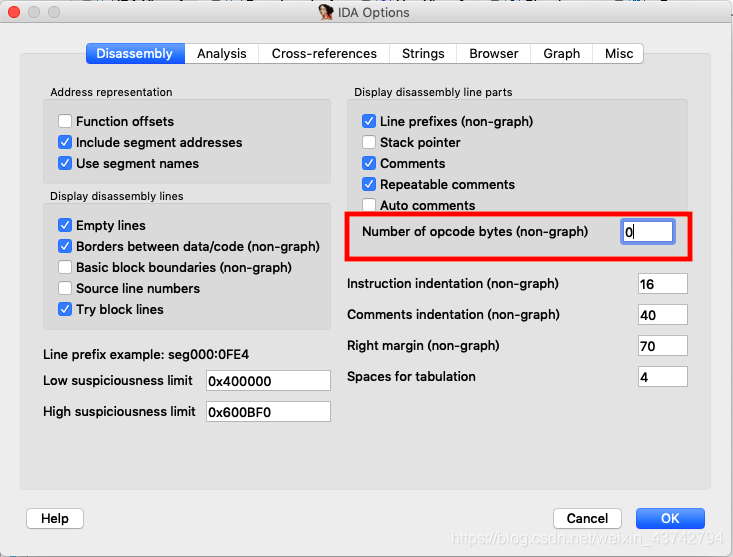Cancel the IDA Options dialog
The height and width of the screenshot is (557, 733).
pos(587,519)
